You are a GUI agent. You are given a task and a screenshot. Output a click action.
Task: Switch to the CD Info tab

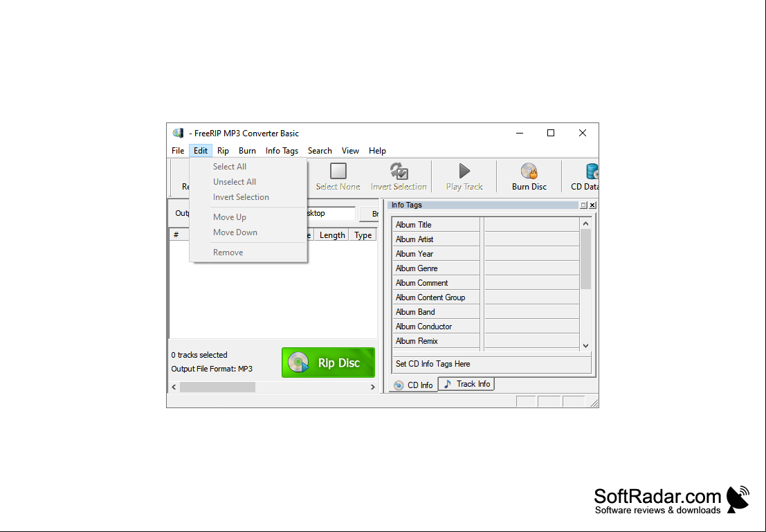pyautogui.click(x=413, y=385)
